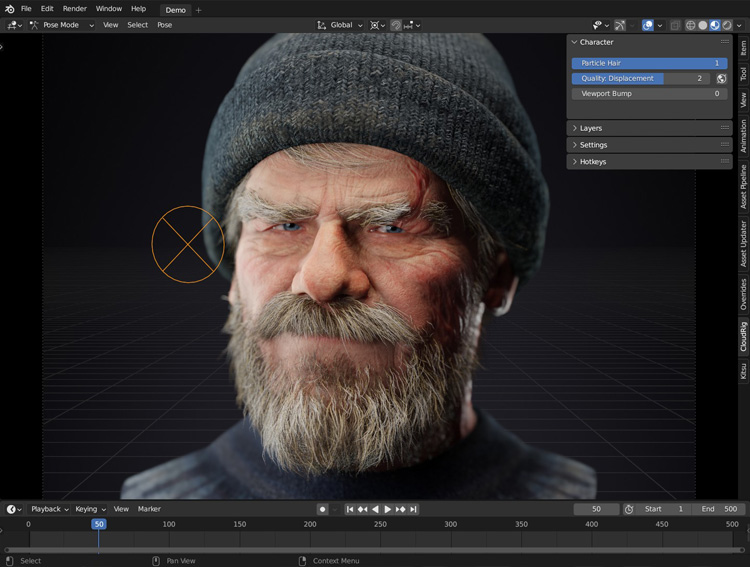Play the animation in reverse
The width and height of the screenshot is (750, 567).
[x=375, y=509]
